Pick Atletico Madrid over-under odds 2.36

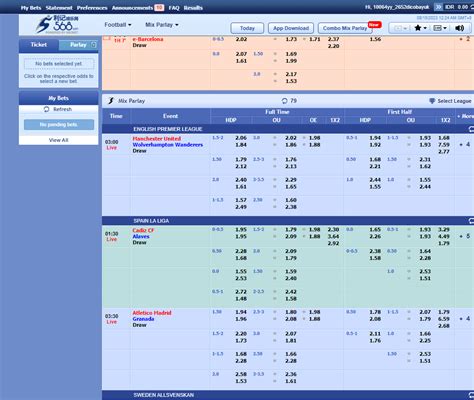pyautogui.click(x=291, y=374)
